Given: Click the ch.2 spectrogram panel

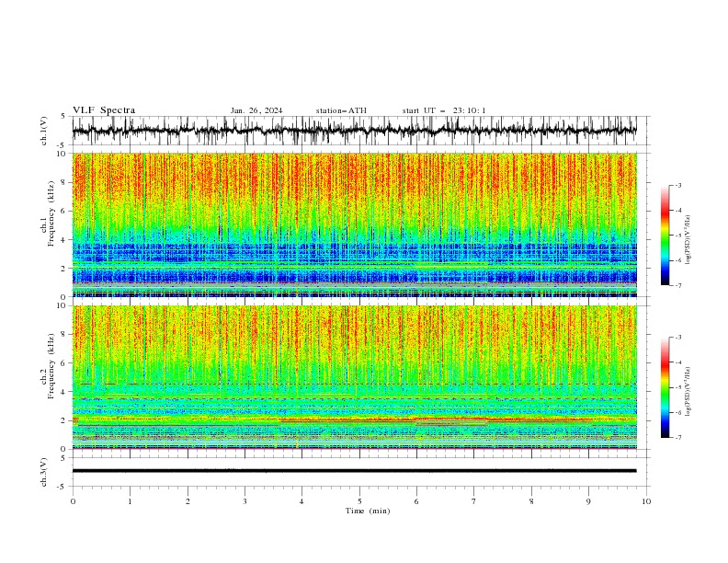Looking at the screenshot, I should (354, 377).
